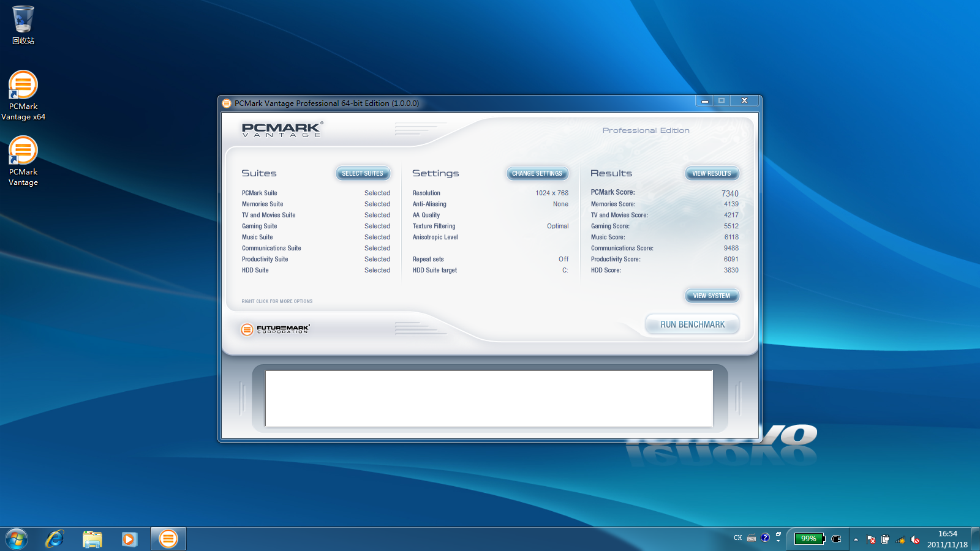Open language bar Help question mark icon

coord(765,538)
